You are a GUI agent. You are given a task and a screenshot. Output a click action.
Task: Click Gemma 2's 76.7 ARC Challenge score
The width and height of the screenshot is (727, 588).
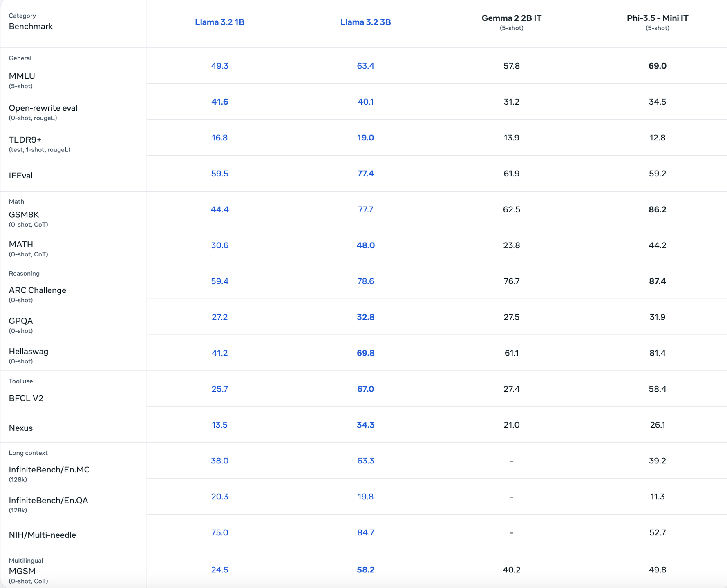pyautogui.click(x=511, y=281)
